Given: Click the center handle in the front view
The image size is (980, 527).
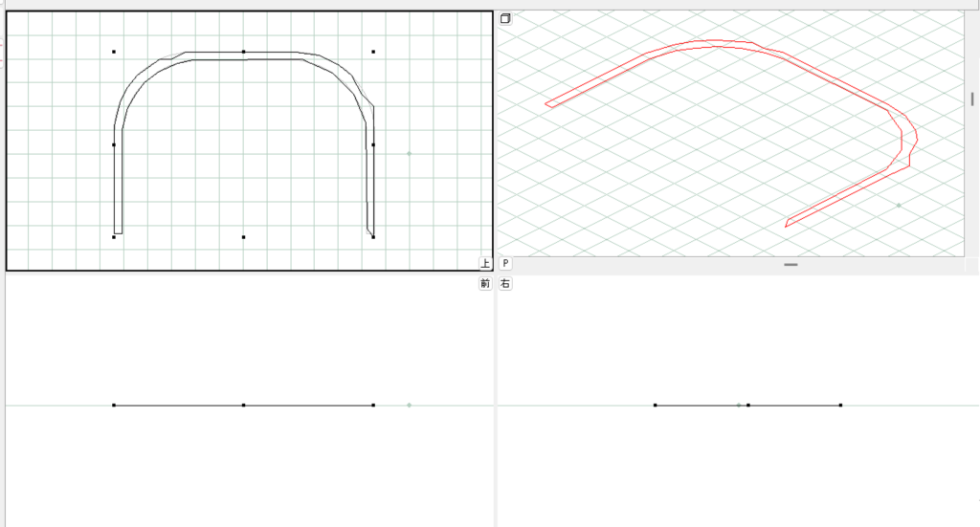Looking at the screenshot, I should coord(244,406).
